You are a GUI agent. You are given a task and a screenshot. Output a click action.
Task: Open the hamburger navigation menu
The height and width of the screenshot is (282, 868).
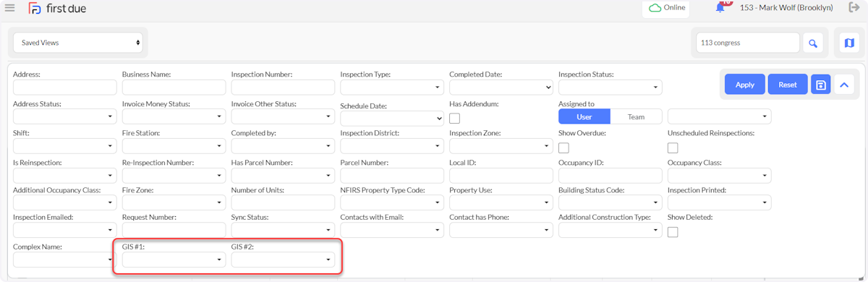9,8
